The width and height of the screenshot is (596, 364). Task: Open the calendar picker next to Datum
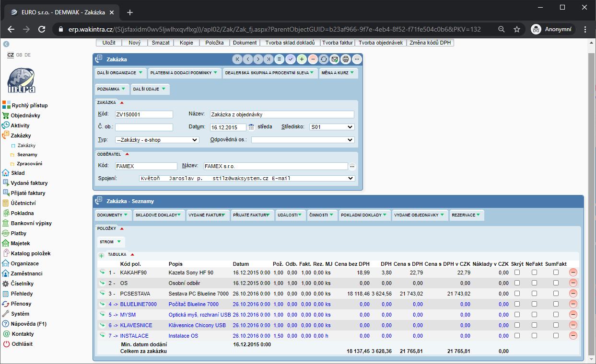[251, 127]
